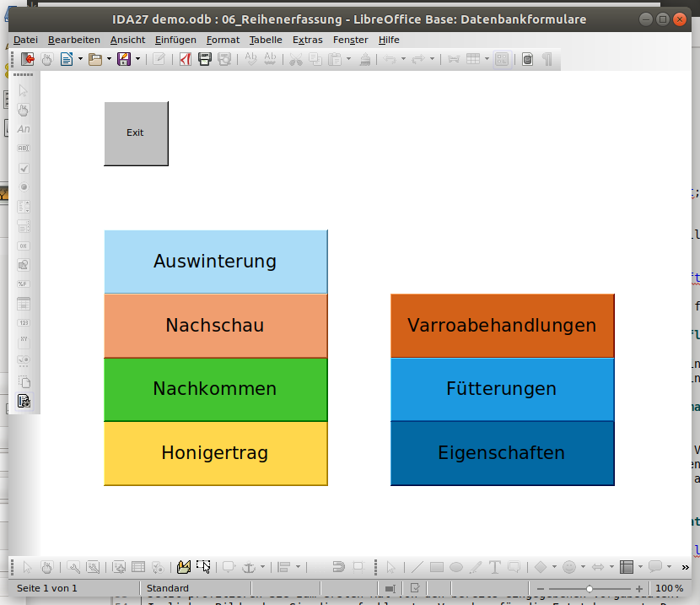Toggle Design mode hand icon in side toolbar

(24, 110)
